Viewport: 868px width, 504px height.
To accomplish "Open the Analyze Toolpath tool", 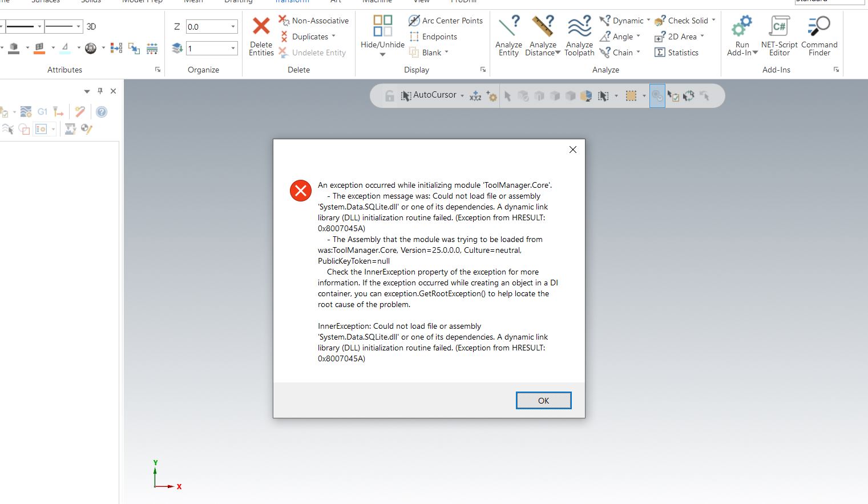I will (579, 26).
